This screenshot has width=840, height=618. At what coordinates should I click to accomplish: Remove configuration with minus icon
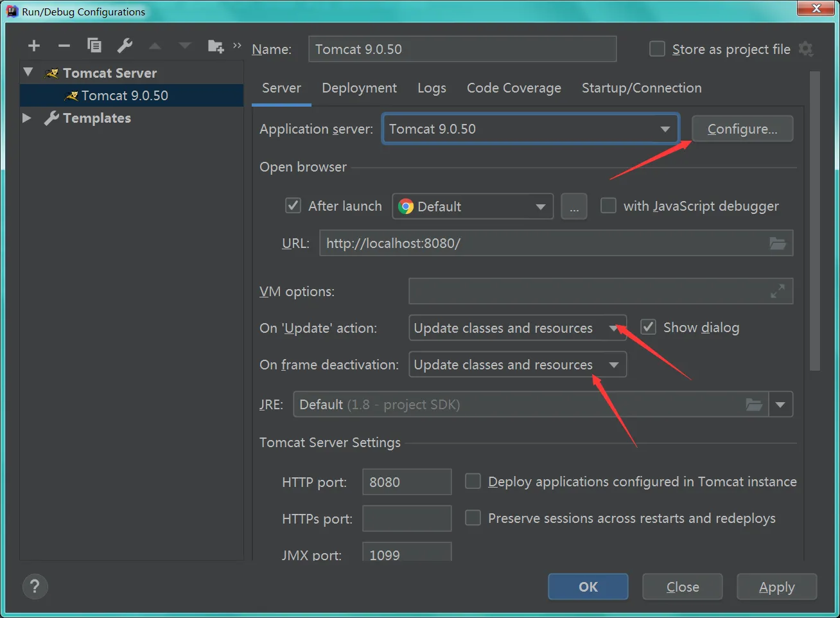[x=64, y=46]
